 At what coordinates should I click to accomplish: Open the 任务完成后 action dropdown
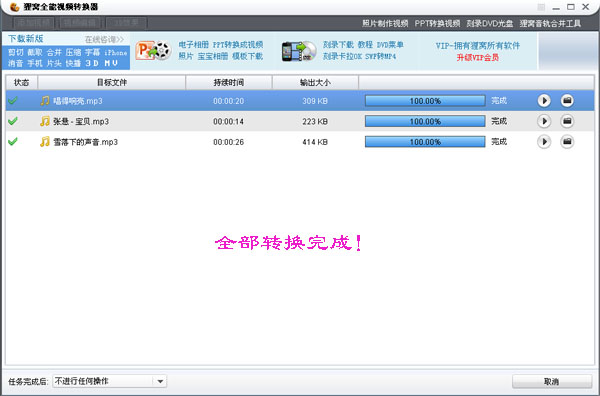[x=109, y=381]
